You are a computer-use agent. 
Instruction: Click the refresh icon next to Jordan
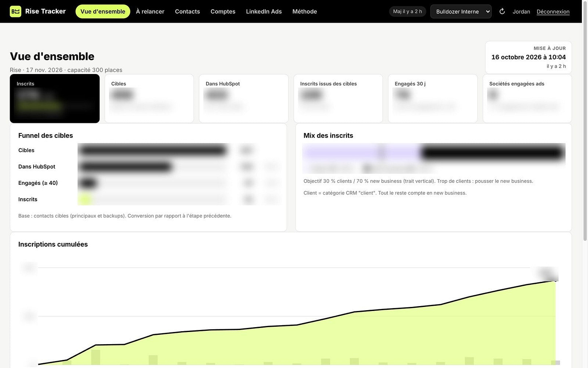coord(502,11)
